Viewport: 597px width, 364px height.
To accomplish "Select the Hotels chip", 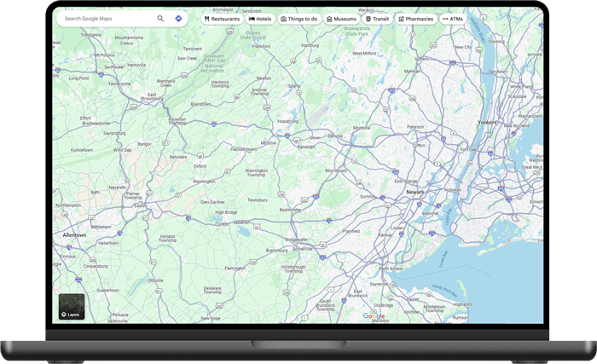I will (260, 19).
